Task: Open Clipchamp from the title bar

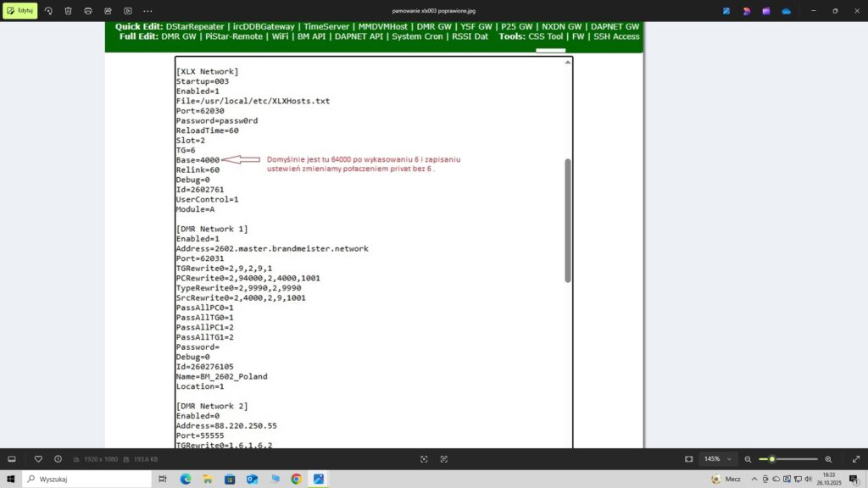Action: [x=766, y=11]
